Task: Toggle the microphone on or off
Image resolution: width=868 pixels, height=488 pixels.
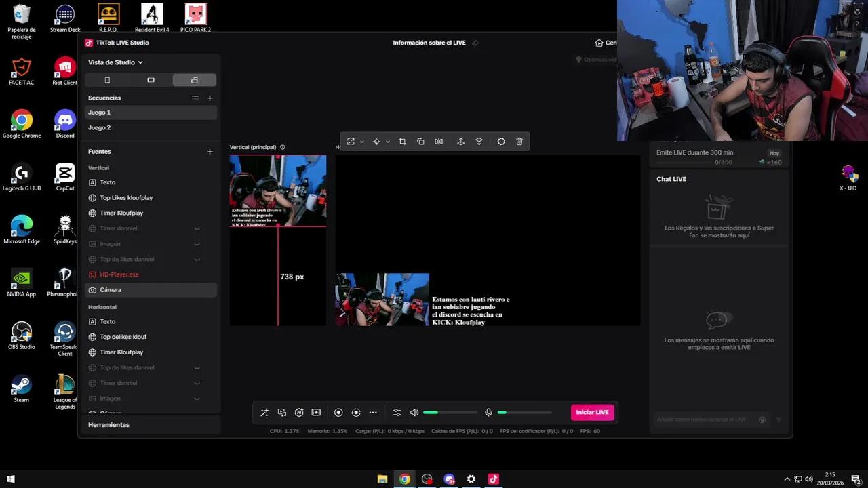Action: pos(488,412)
